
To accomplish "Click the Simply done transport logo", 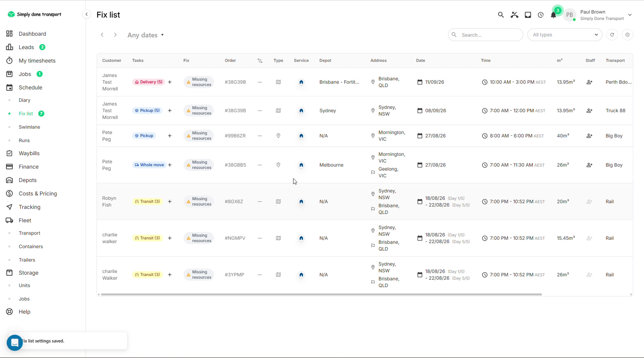I will click(34, 14).
